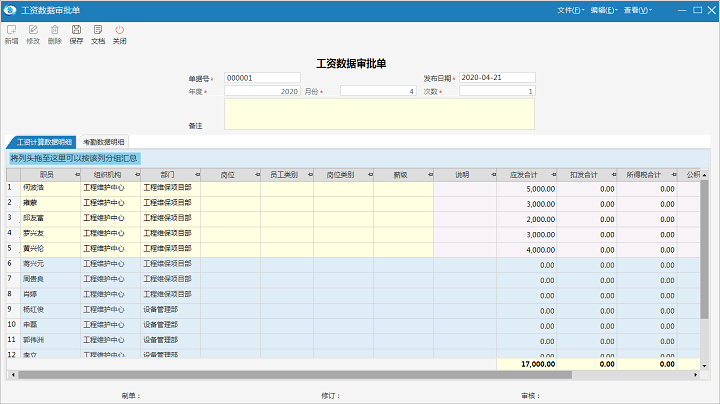Select the 5,000.00 cell in row 1

click(x=527, y=189)
